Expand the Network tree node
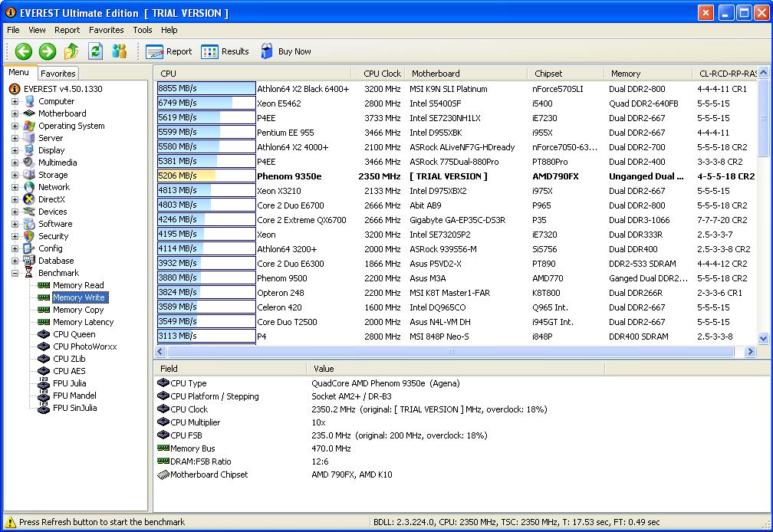Screen dimensions: 773x532 pos(15,187)
